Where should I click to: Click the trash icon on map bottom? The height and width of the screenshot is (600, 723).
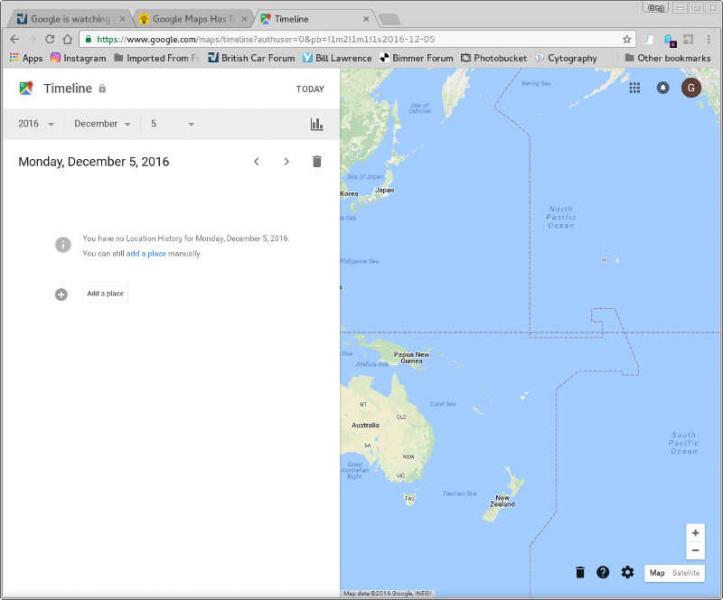pyautogui.click(x=580, y=572)
